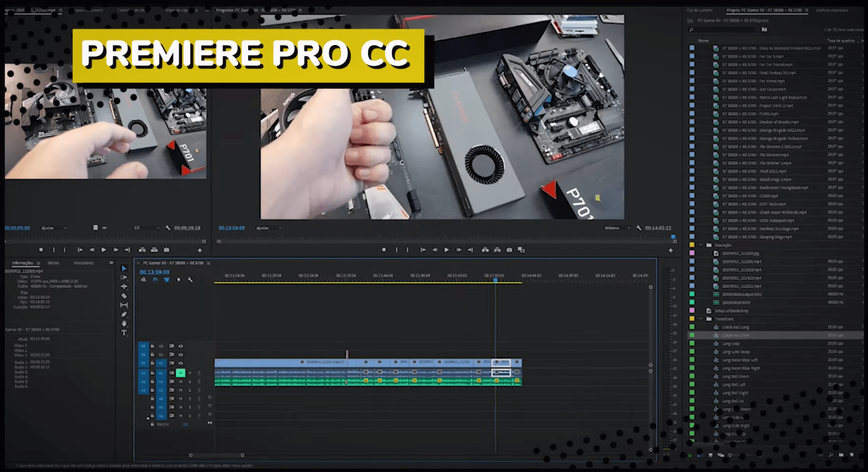Viewport: 868px width, 472px height.
Task: Open Program monitor zoom 'Ajustar' dropdown
Action: tap(269, 228)
